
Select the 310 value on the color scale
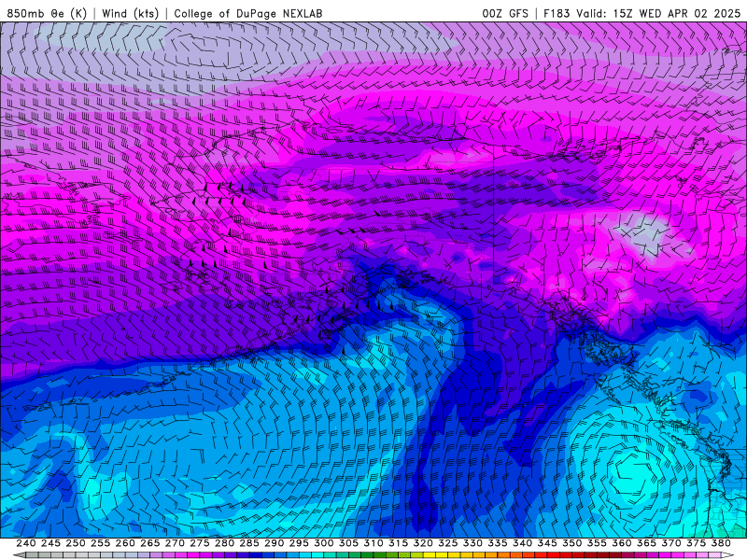point(373,543)
